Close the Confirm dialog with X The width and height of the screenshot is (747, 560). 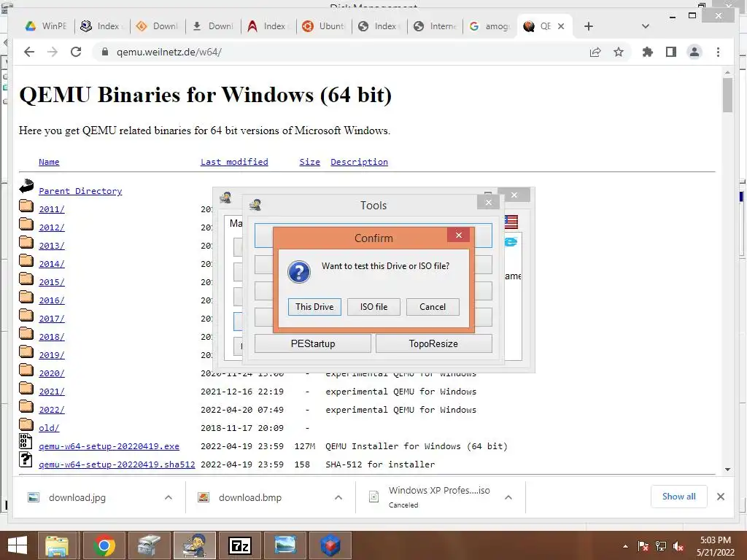(x=458, y=236)
